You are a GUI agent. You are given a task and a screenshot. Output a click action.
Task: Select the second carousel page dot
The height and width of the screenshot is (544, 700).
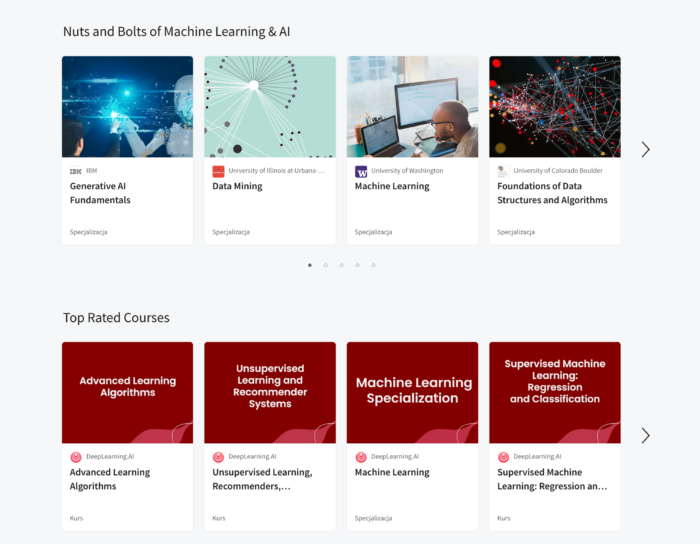(x=326, y=265)
